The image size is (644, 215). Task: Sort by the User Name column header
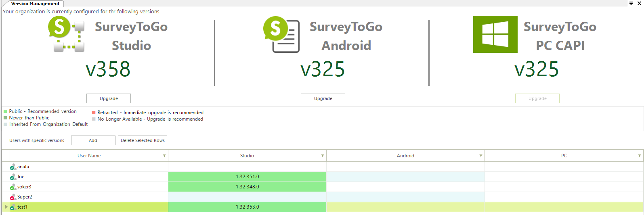tap(89, 156)
